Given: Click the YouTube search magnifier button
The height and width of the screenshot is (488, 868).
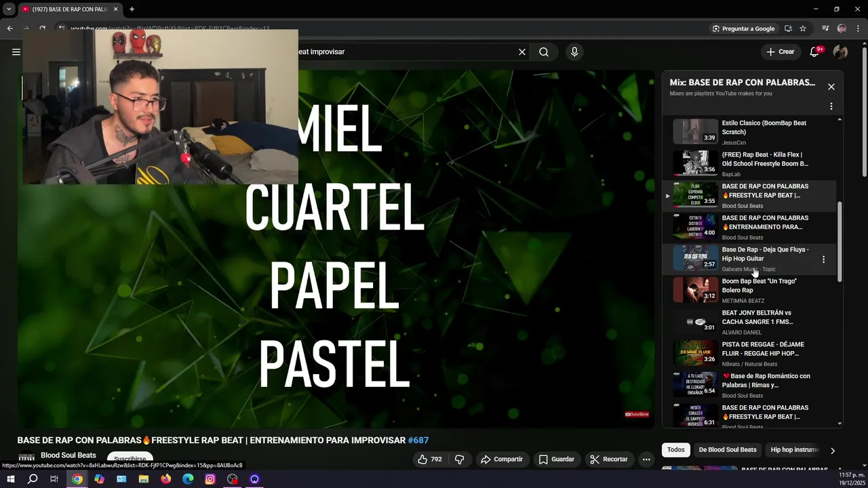Looking at the screenshot, I should click(x=544, y=52).
